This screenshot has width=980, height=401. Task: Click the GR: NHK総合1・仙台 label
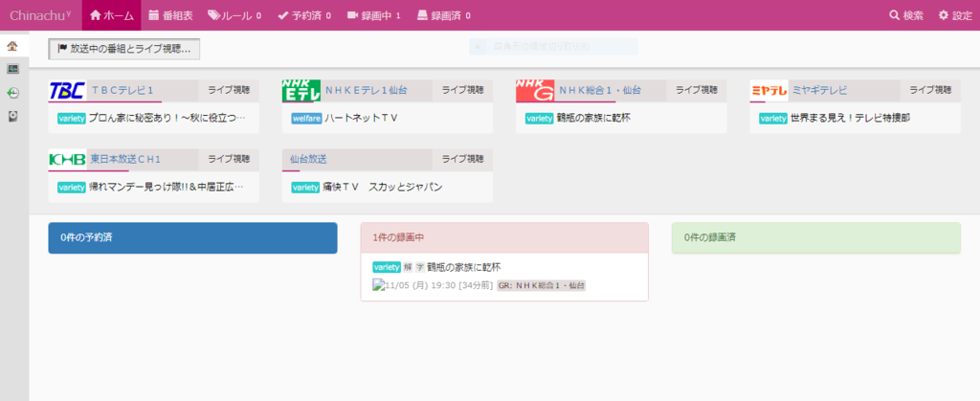(x=542, y=285)
